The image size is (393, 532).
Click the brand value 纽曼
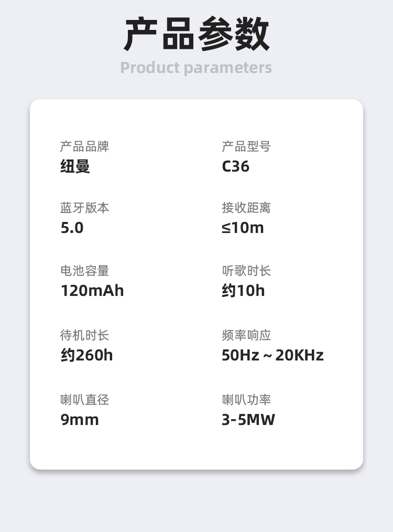click(x=75, y=166)
